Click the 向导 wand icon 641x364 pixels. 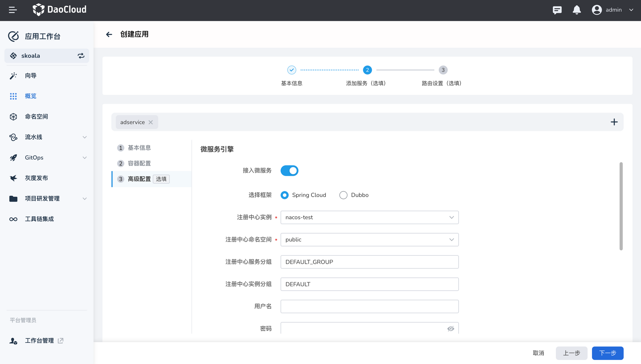13,76
